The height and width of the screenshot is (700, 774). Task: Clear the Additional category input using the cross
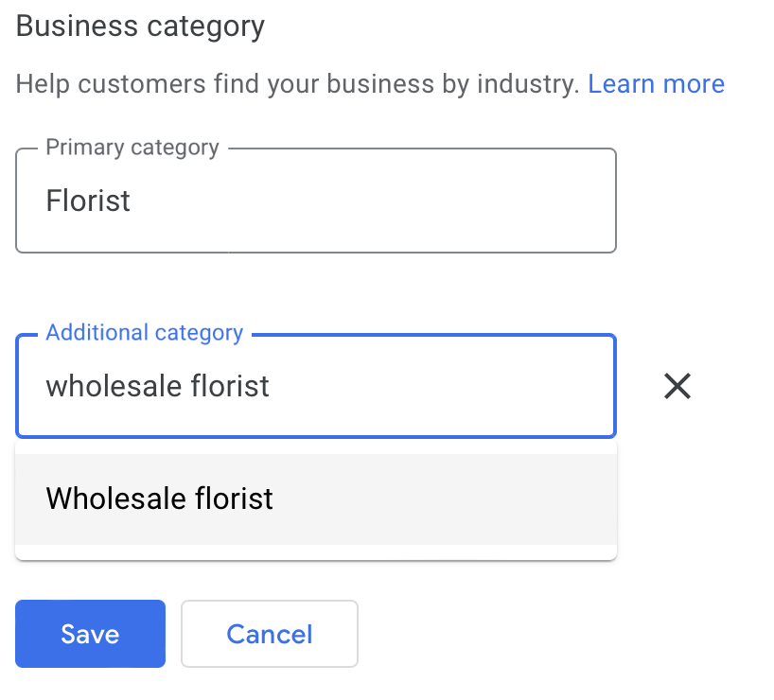click(x=677, y=386)
